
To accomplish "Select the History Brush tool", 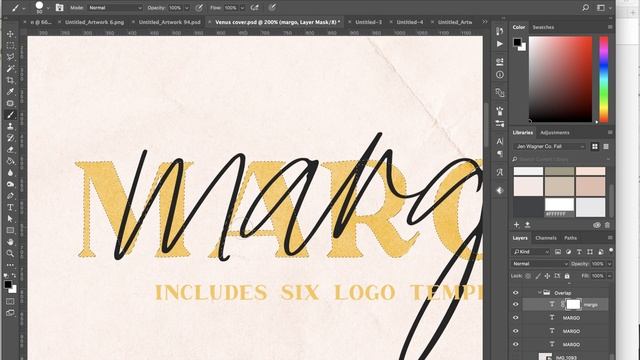I will tap(10, 138).
